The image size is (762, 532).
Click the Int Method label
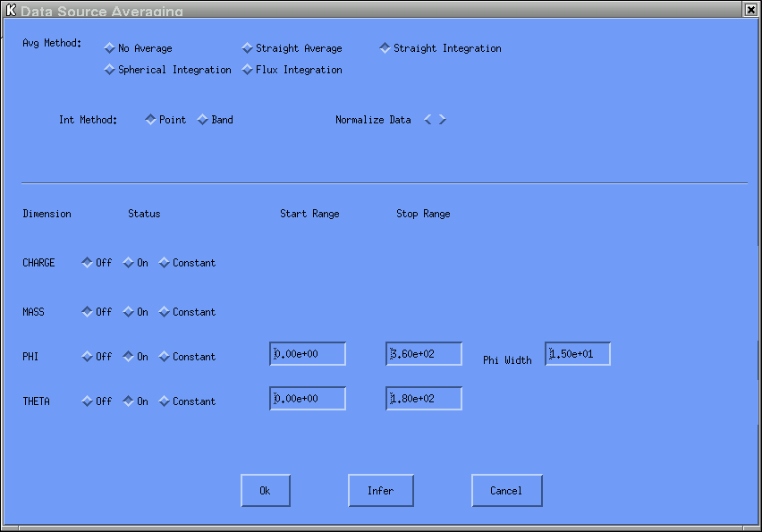pos(88,120)
